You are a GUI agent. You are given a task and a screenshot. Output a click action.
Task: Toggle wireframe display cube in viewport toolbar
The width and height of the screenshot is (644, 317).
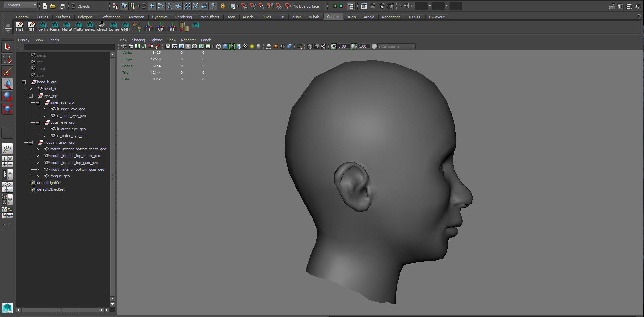218,46
